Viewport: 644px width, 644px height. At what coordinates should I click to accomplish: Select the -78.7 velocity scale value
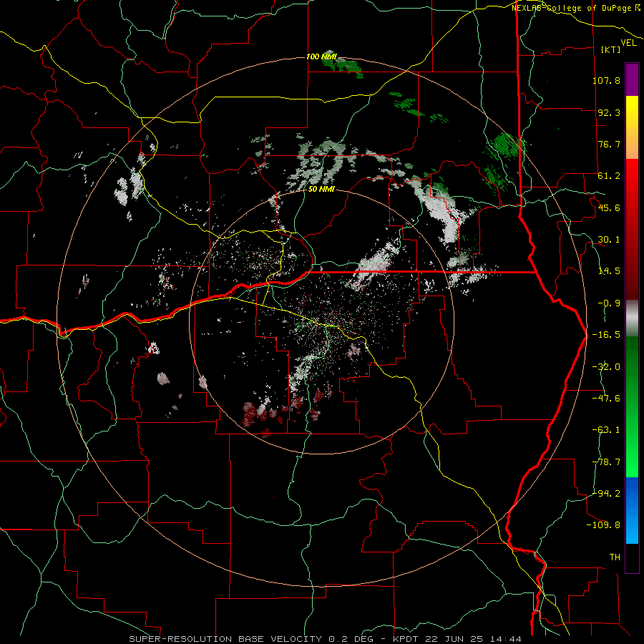click(x=606, y=462)
